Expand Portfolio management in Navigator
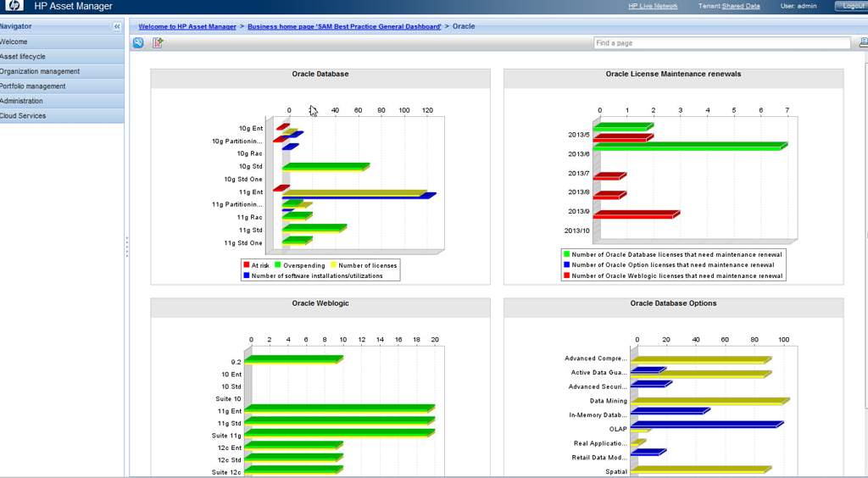The height and width of the screenshot is (478, 868). [61, 86]
